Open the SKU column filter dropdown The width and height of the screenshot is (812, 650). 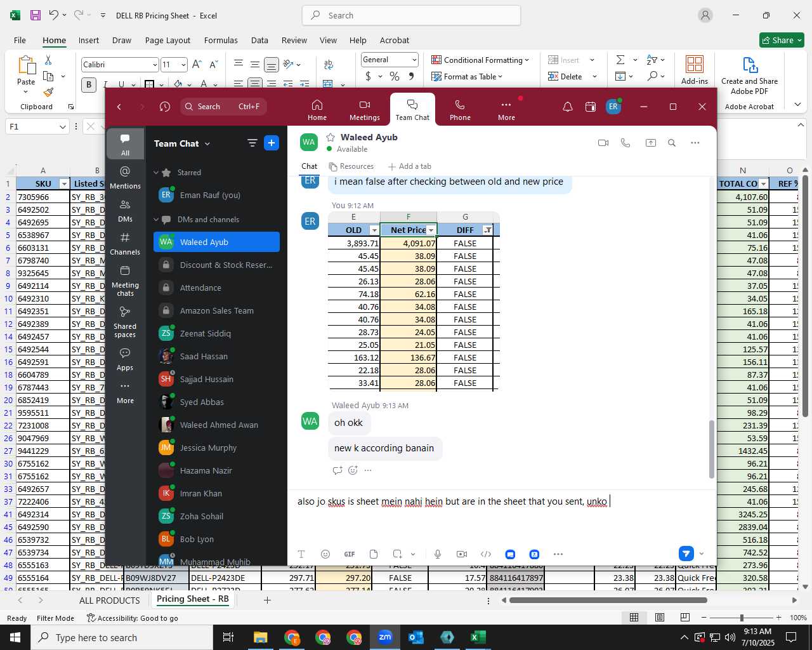63,184
